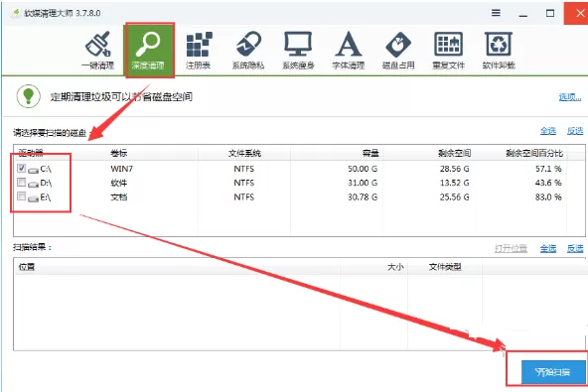The width and height of the screenshot is (588, 392).
Task: Click NTFS in the D:\ row
Action: [x=244, y=183]
